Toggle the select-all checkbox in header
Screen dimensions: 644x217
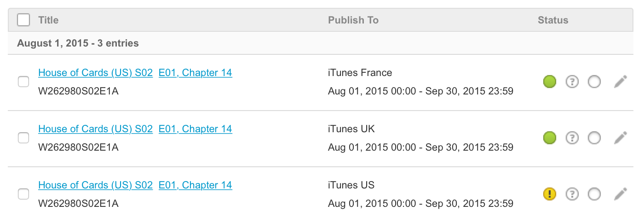point(23,20)
